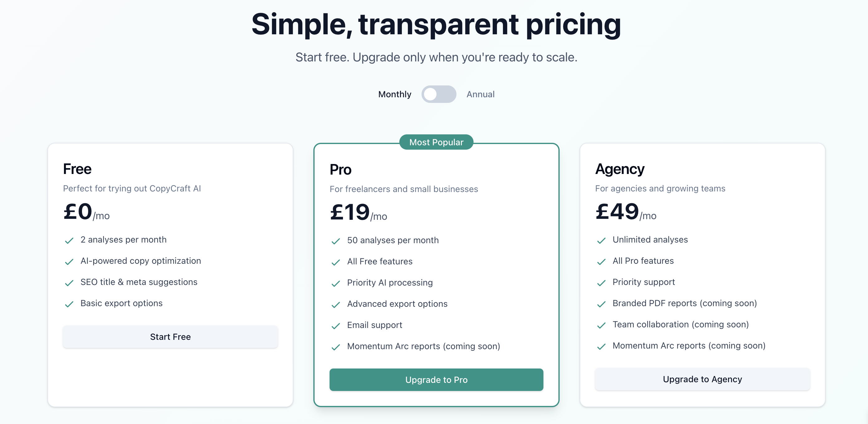The image size is (868, 424).
Task: Click the Upgrade to Pro button
Action: 436,379
